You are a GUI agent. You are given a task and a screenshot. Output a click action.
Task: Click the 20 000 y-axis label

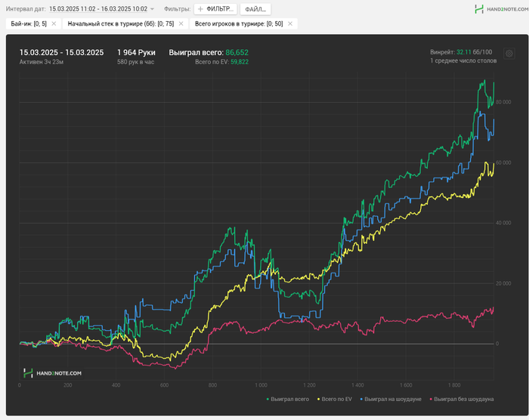503,283
